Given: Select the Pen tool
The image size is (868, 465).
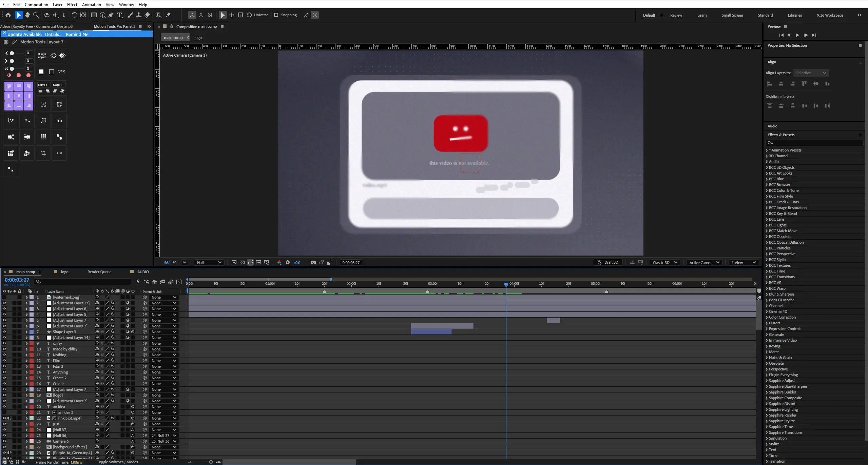Looking at the screenshot, I should 111,15.
